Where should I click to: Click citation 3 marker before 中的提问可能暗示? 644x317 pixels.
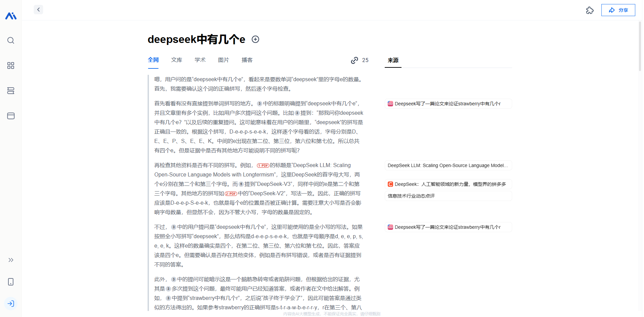click(x=173, y=279)
